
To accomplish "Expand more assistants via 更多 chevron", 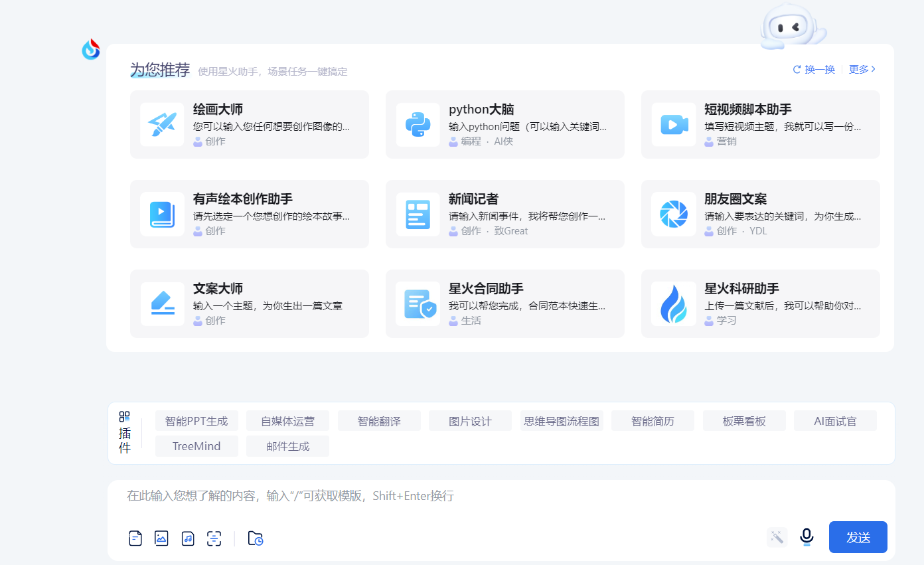I will pyautogui.click(x=862, y=69).
